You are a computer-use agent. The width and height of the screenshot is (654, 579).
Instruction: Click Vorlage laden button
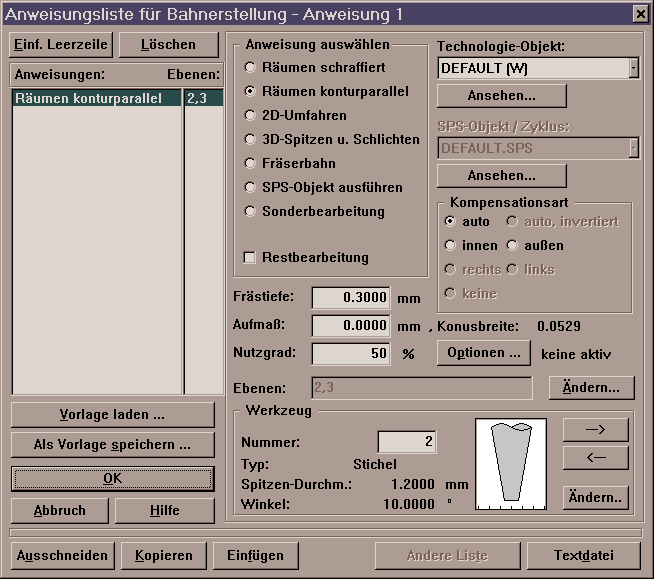(x=113, y=414)
